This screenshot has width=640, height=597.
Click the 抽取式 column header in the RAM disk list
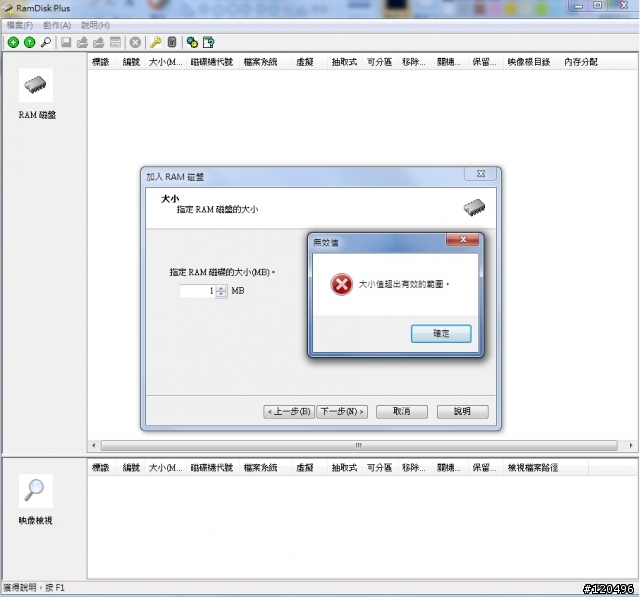[x=344, y=62]
